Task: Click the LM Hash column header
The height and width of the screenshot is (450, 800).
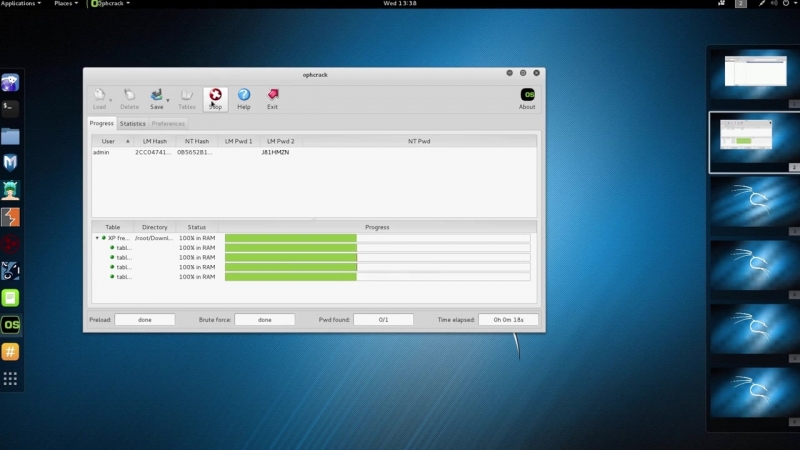Action: click(155, 141)
